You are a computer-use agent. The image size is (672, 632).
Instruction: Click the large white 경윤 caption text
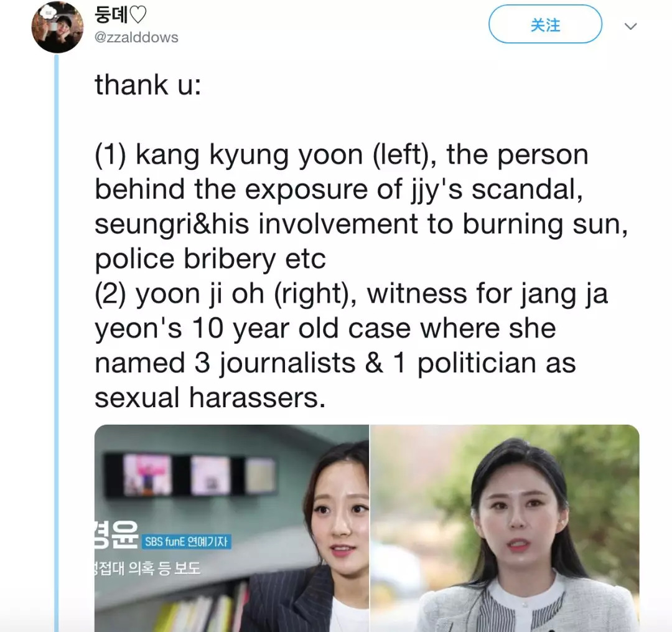pos(116,534)
